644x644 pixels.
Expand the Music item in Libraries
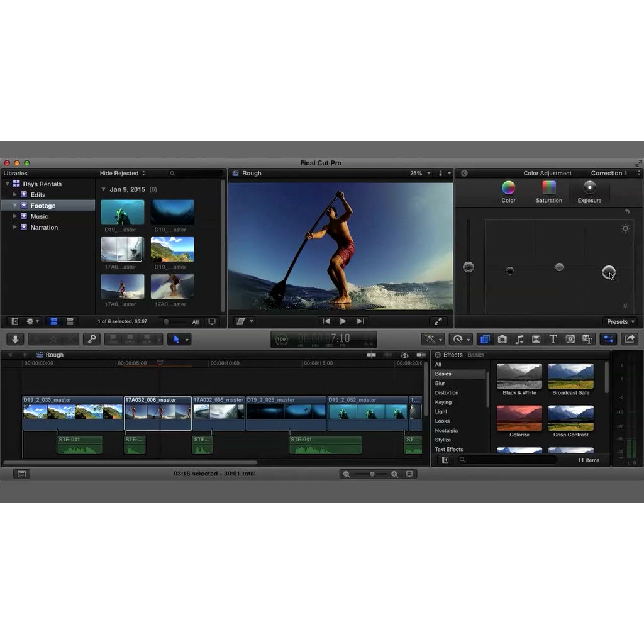[14, 216]
